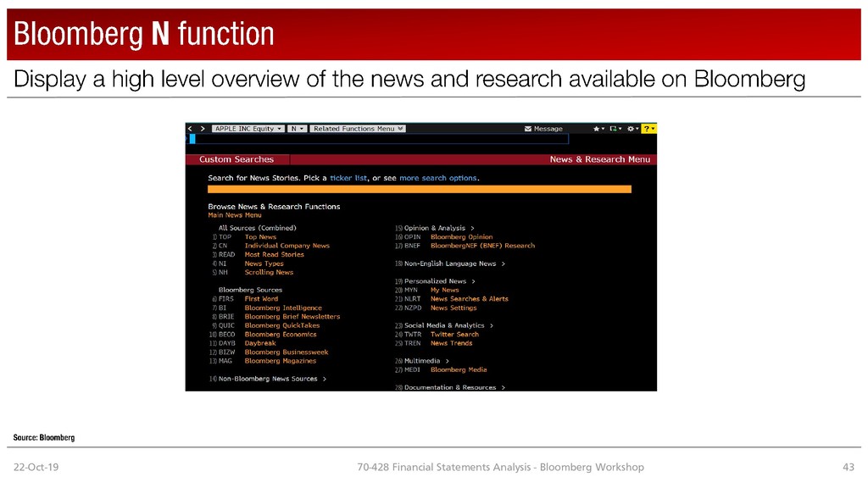Open Daybreak
Screen dimensions: 868x488
[x=260, y=343]
